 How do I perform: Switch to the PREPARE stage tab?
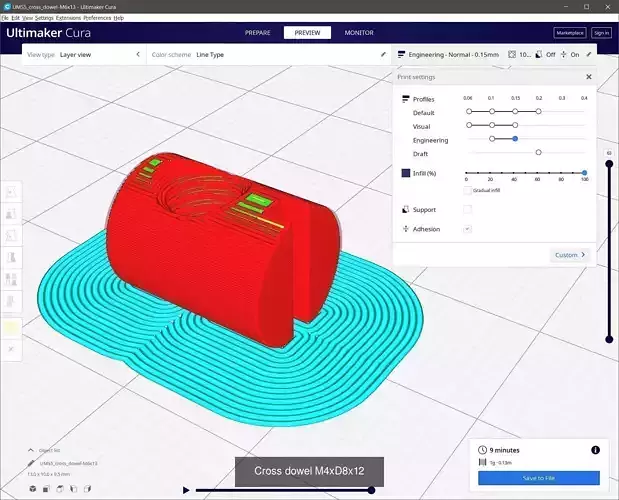click(258, 33)
